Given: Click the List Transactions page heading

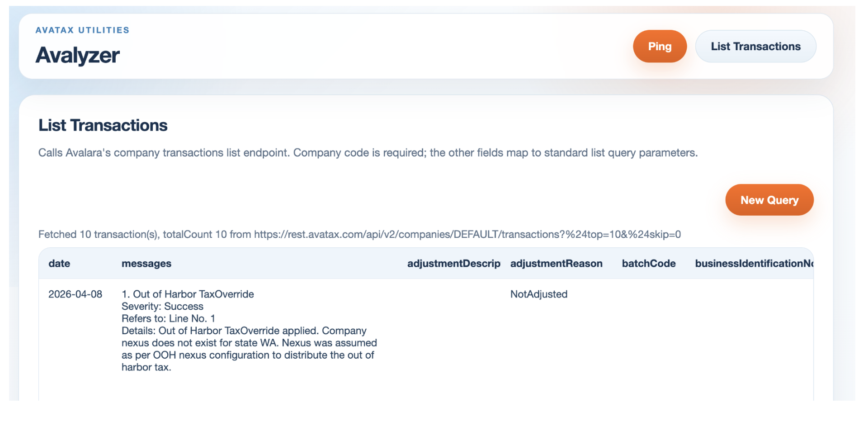Looking at the screenshot, I should (103, 125).
